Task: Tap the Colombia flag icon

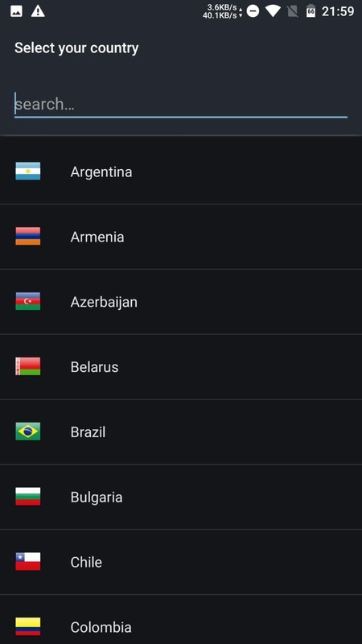Action: pos(28,627)
